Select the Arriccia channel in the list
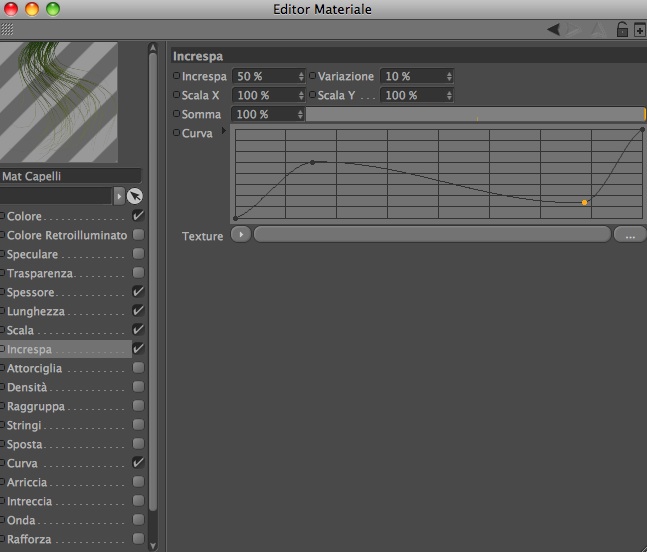Viewport: 647px width, 552px height. coord(27,482)
